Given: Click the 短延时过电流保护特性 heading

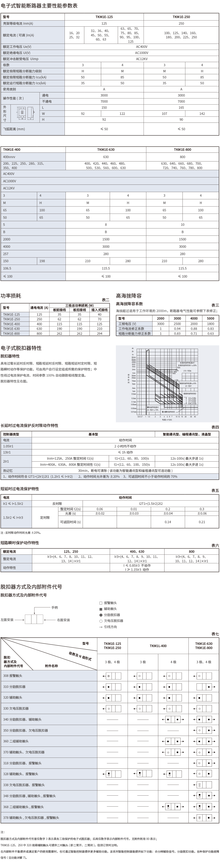Looking at the screenshot, I should pos(20,489).
